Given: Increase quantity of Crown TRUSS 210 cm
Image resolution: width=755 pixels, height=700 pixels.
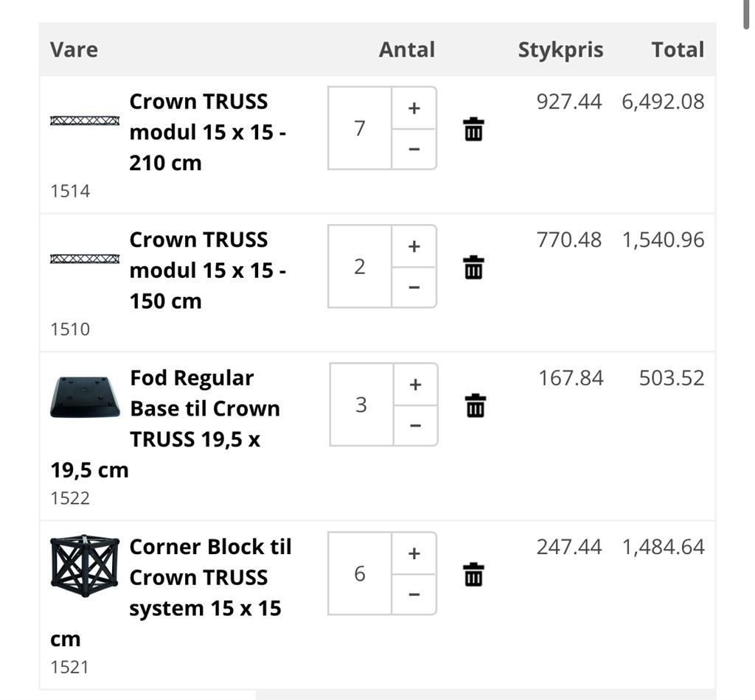Looking at the screenshot, I should [x=414, y=108].
